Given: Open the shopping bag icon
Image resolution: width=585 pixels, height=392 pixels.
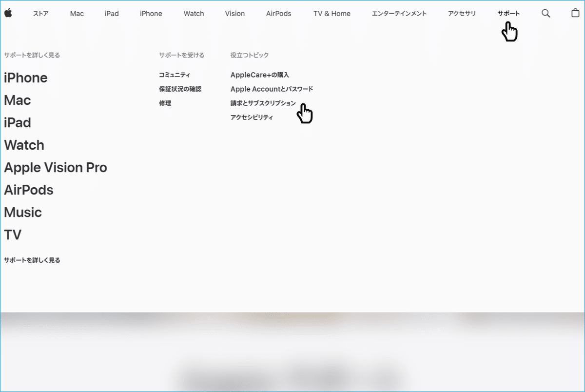Looking at the screenshot, I should coord(576,13).
